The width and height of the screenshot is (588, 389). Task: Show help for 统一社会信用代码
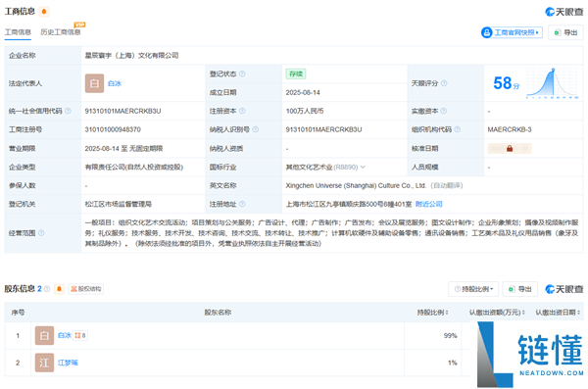click(68, 111)
